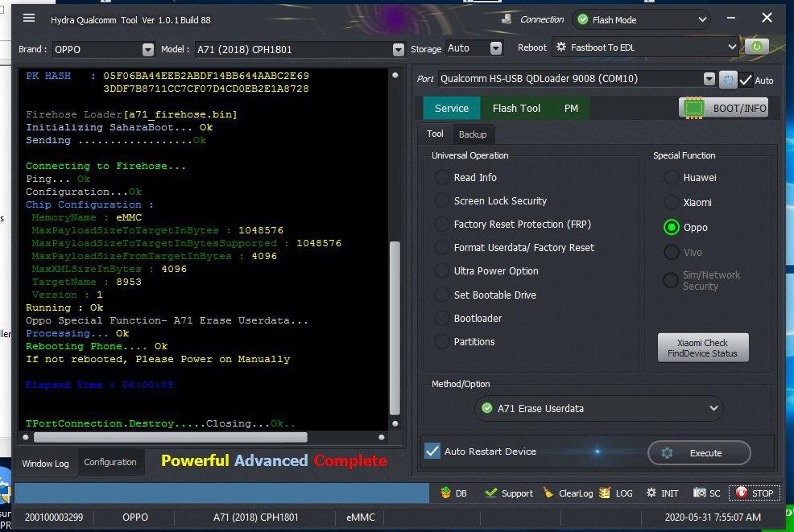This screenshot has width=794, height=532.
Task: Click the Connection plug icon
Action: (507, 19)
